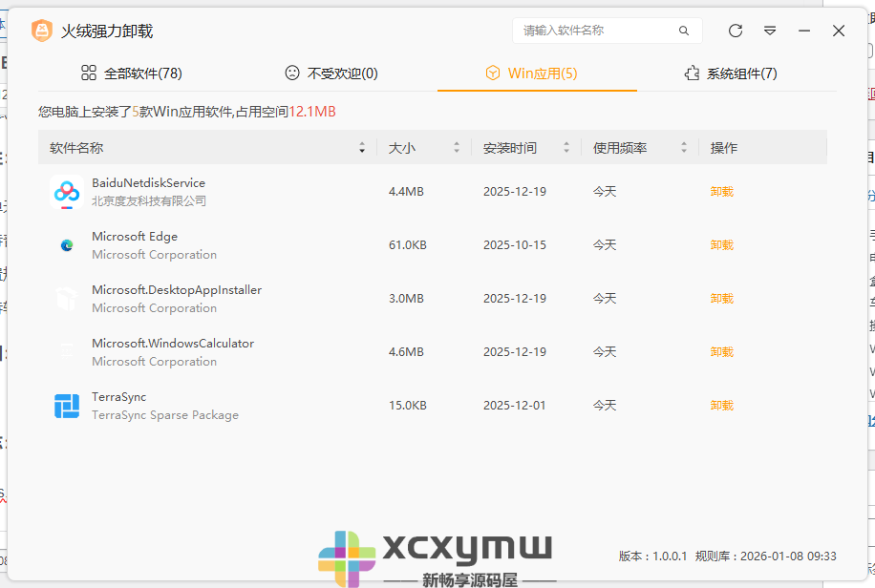
Task: Click the grid icon on 全部软件 tab
Action: click(x=88, y=72)
